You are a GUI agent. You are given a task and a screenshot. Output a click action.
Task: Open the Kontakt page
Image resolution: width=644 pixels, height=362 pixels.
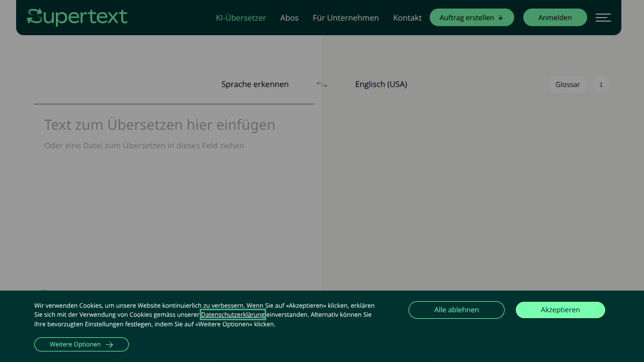pyautogui.click(x=408, y=18)
